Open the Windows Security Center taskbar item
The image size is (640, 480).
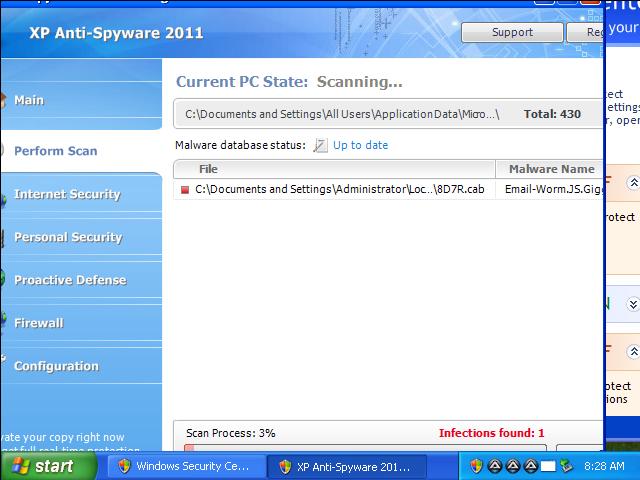pos(184,466)
